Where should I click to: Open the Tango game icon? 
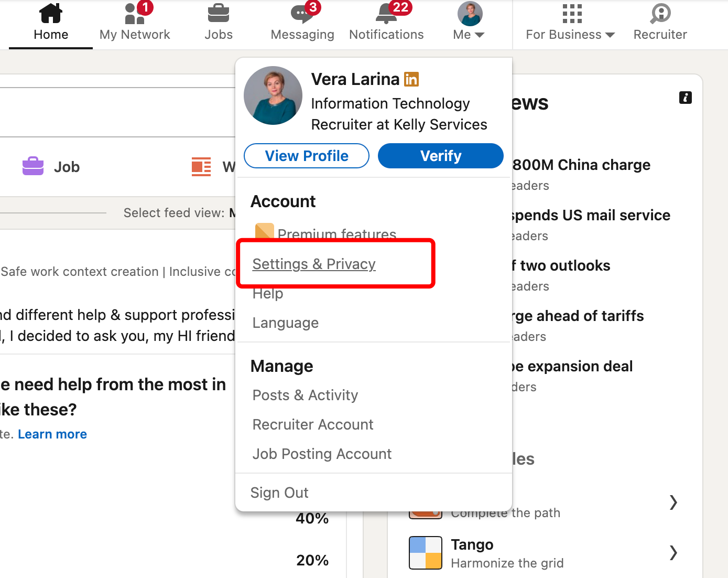[x=426, y=552]
